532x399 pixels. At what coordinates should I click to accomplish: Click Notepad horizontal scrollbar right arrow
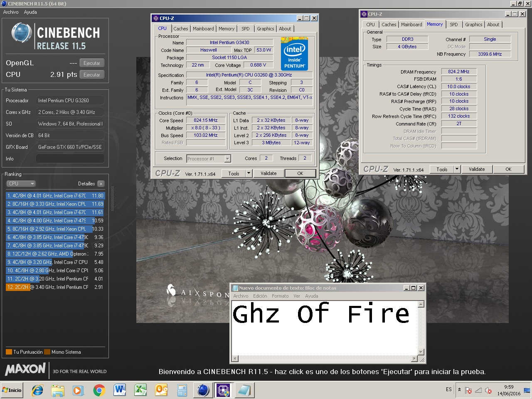pyautogui.click(x=414, y=359)
